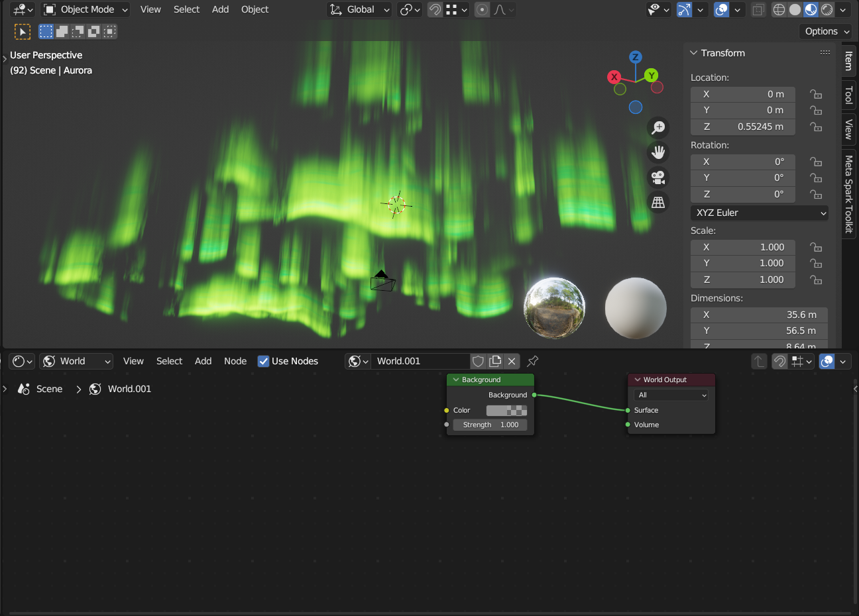Choose Invert selection mode

click(93, 31)
